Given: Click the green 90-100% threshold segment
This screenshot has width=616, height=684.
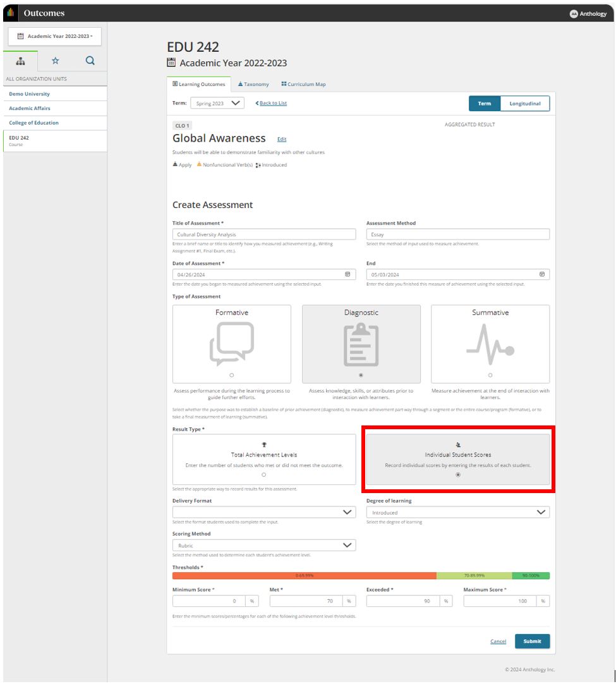Looking at the screenshot, I should (x=531, y=576).
